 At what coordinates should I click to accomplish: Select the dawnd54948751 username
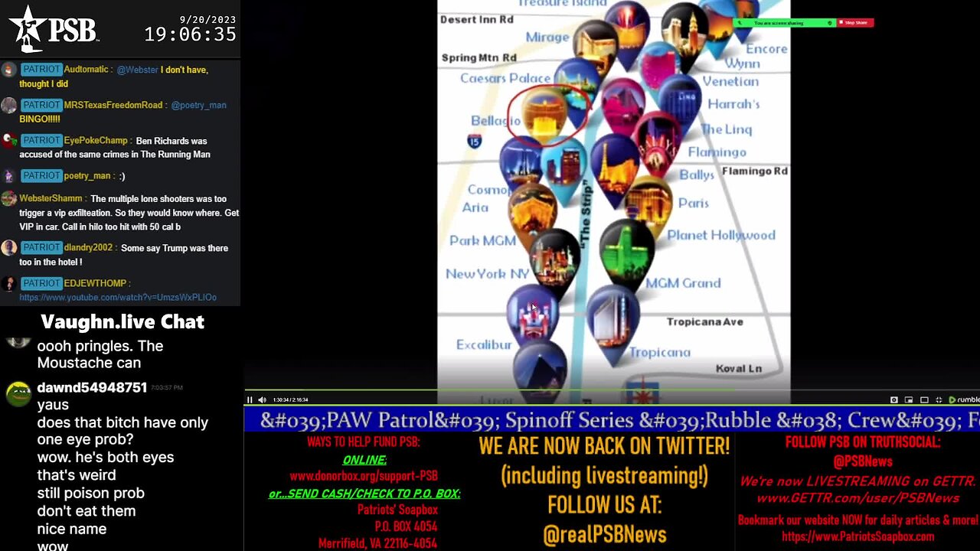(x=92, y=388)
